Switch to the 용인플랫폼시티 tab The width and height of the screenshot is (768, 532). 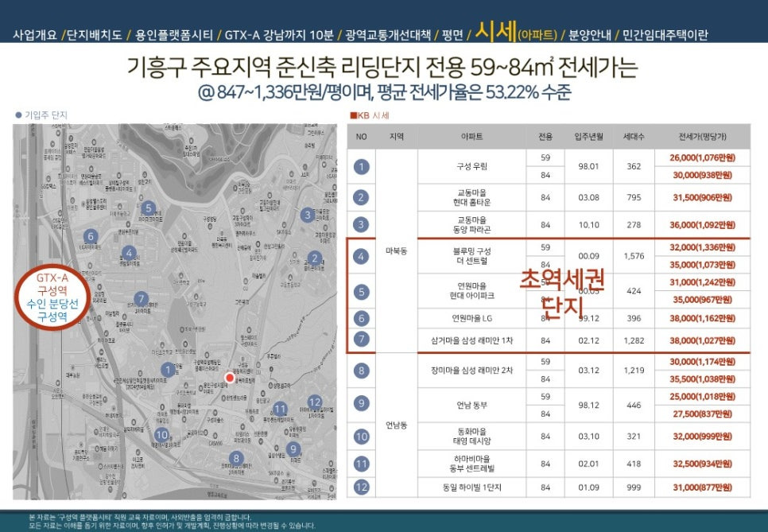[174, 35]
